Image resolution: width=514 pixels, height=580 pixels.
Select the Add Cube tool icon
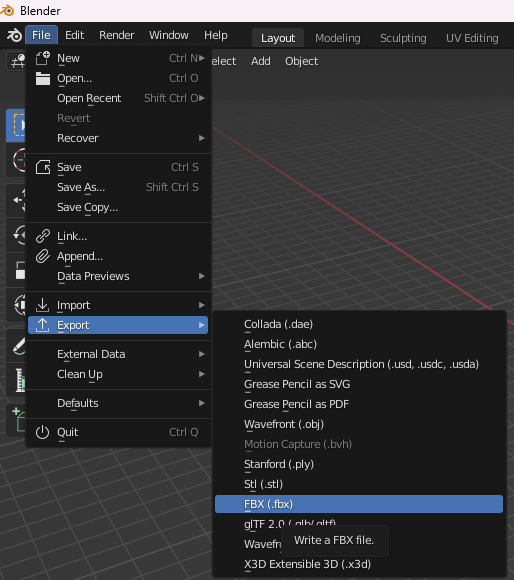pyautogui.click(x=17, y=420)
